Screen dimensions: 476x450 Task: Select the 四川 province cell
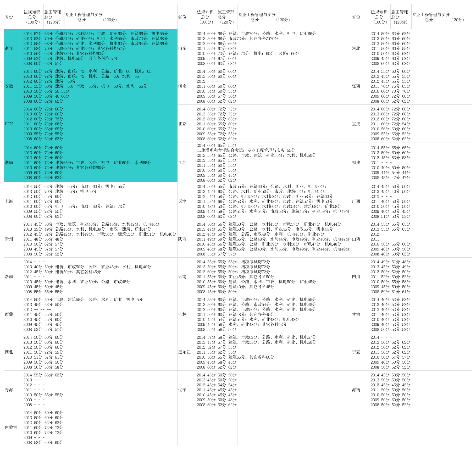coord(361,277)
